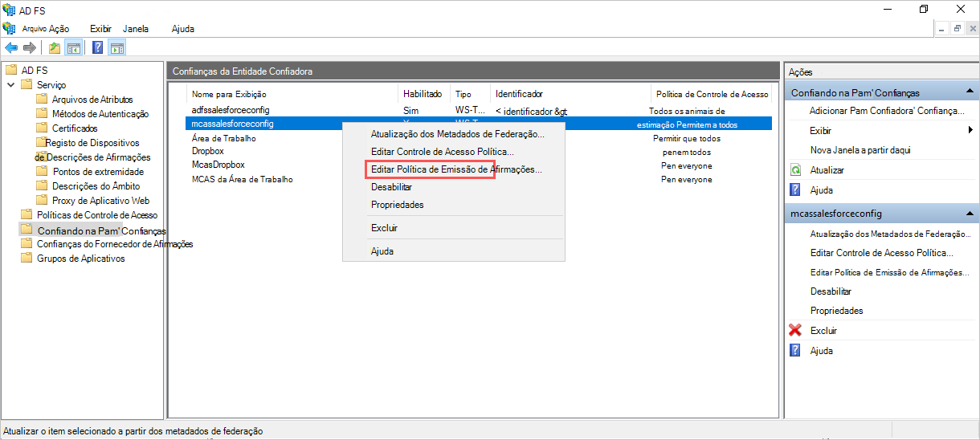Click the help icon under mcassalesforceconfig actions

tap(795, 350)
